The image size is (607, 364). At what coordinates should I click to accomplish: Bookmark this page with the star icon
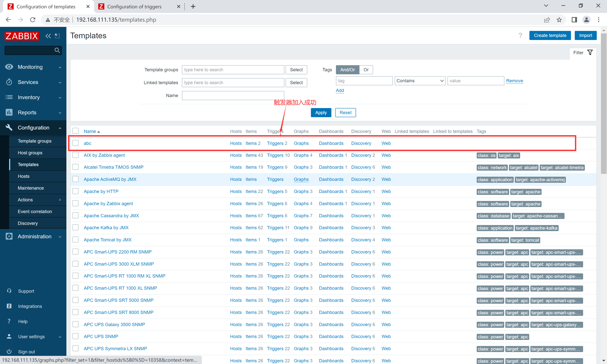click(559, 20)
